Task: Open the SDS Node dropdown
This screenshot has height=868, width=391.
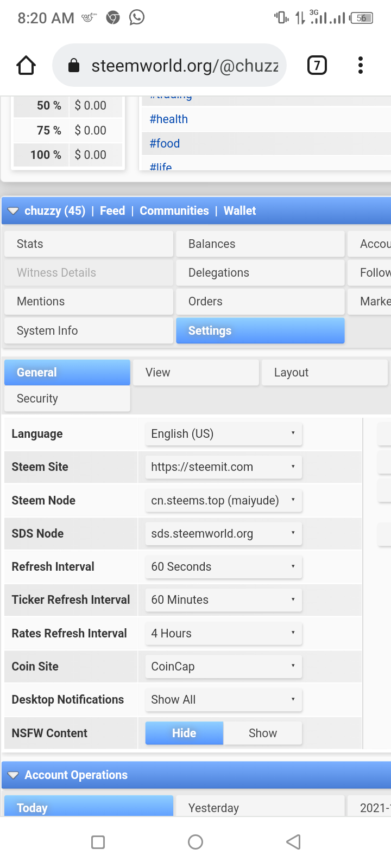Action: point(223,534)
